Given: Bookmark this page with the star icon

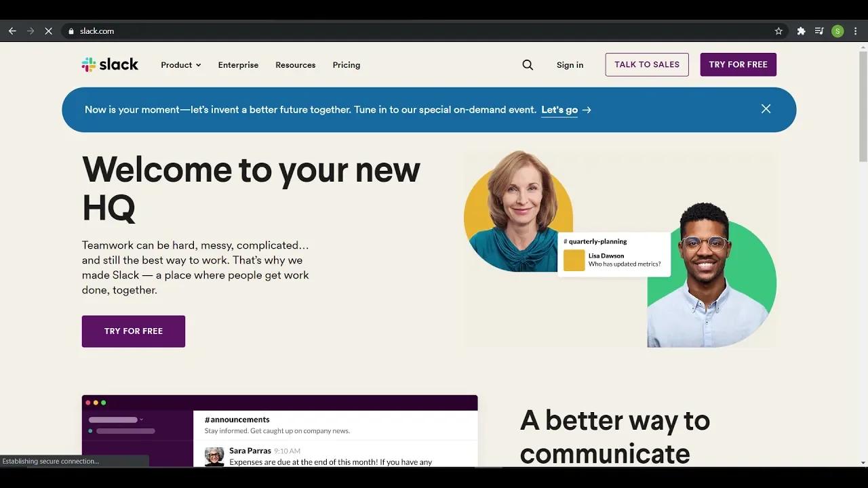Looking at the screenshot, I should (x=778, y=31).
